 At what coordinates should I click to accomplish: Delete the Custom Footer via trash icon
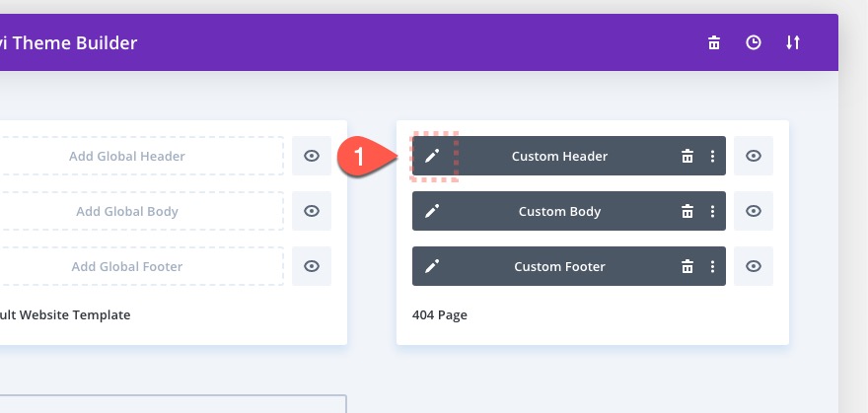coord(687,266)
